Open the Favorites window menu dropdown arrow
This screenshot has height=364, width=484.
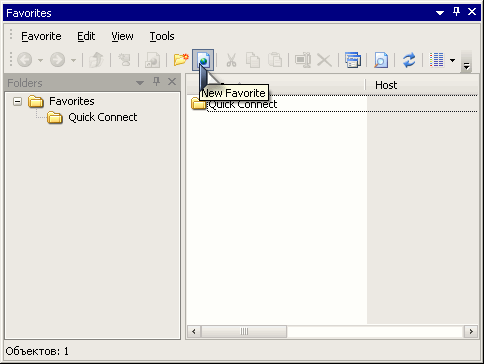(x=440, y=13)
